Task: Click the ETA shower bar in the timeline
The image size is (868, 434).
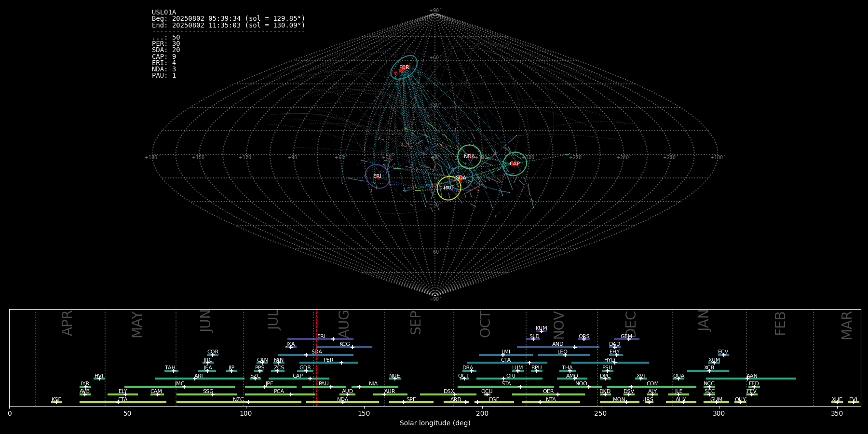Action: (x=123, y=402)
